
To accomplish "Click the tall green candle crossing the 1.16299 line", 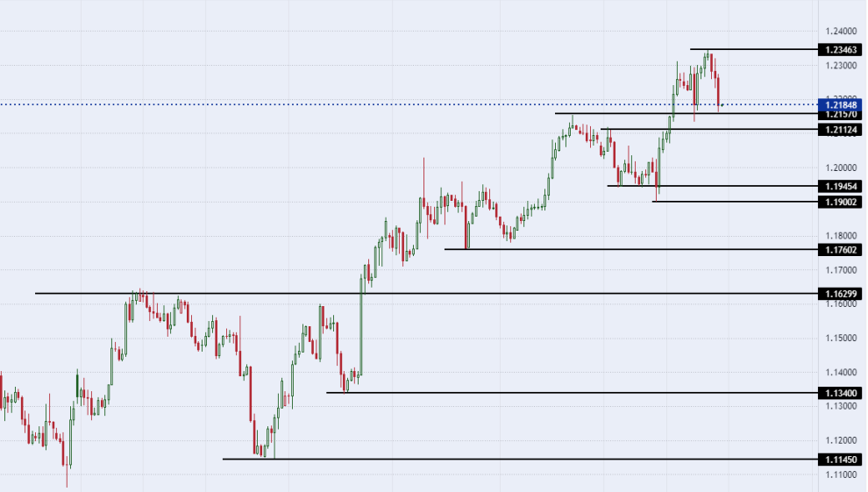I will 361,326.
